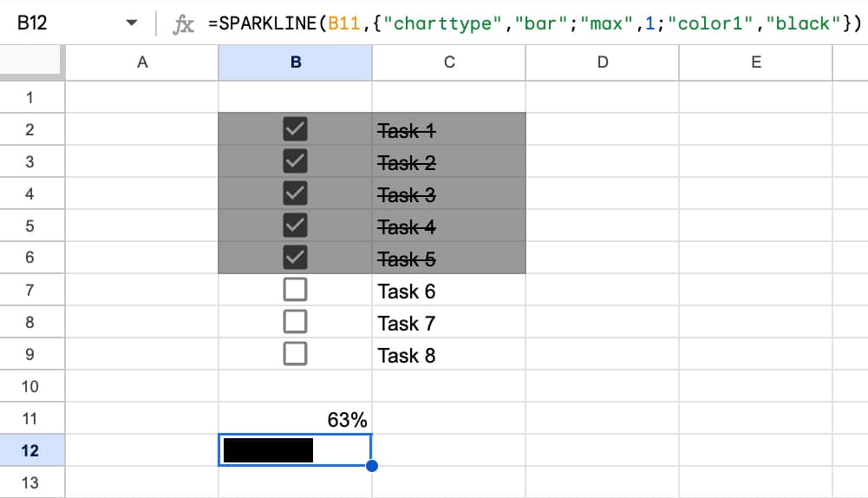
Task: Enable the Task 8 checkbox
Action: (296, 354)
